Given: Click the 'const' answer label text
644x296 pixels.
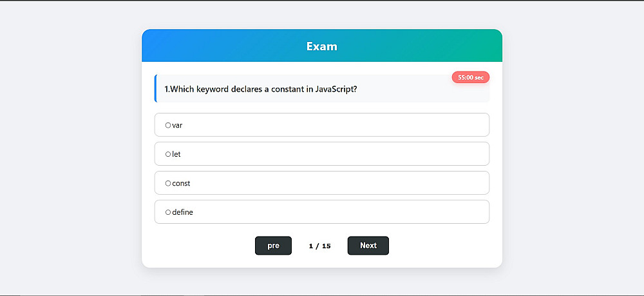Looking at the screenshot, I should coord(181,183).
